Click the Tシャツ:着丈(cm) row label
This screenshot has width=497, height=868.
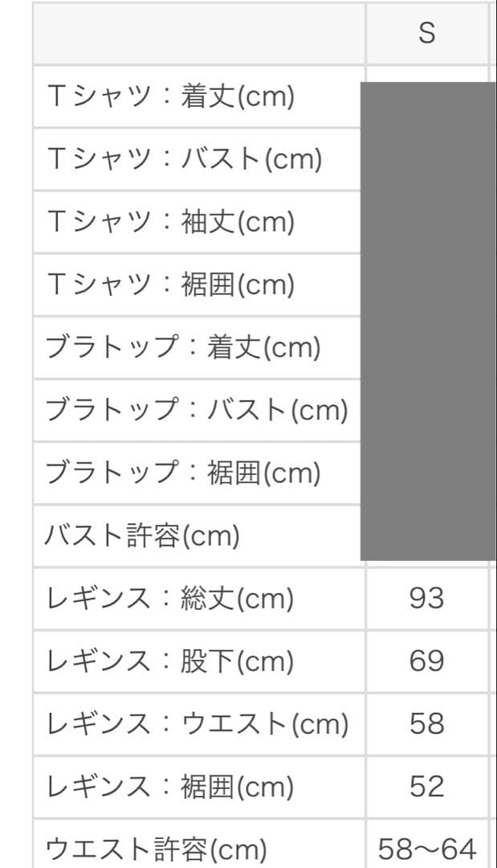[171, 96]
